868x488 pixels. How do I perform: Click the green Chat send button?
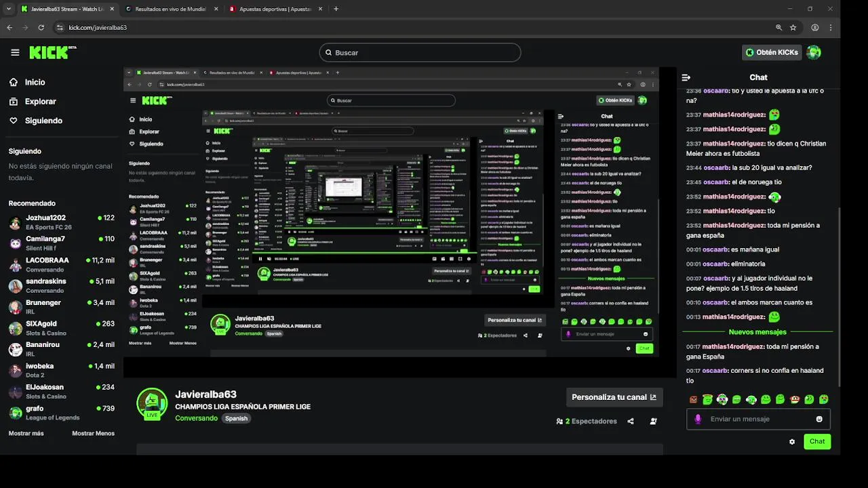tap(817, 441)
